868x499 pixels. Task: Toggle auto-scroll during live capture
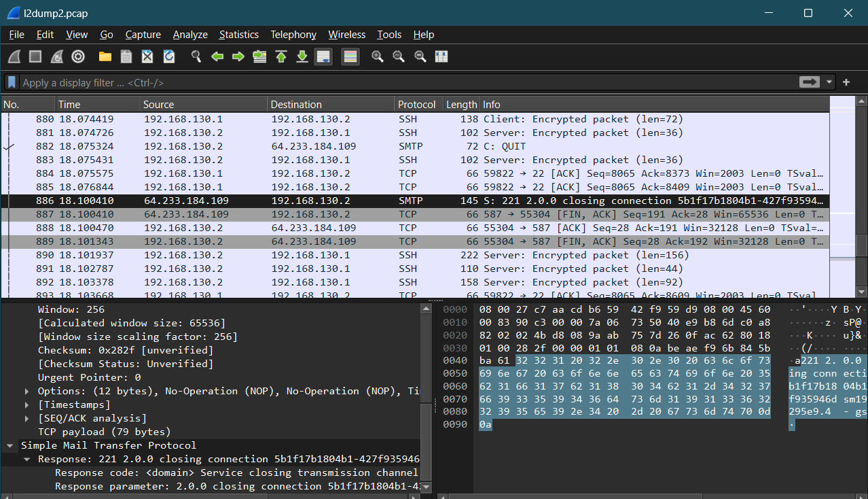(323, 57)
